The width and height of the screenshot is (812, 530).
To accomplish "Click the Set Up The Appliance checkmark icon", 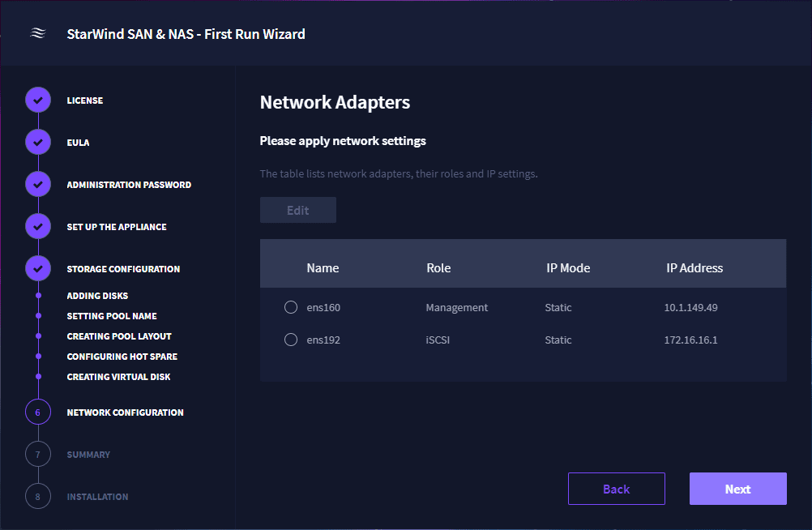I will pos(38,226).
